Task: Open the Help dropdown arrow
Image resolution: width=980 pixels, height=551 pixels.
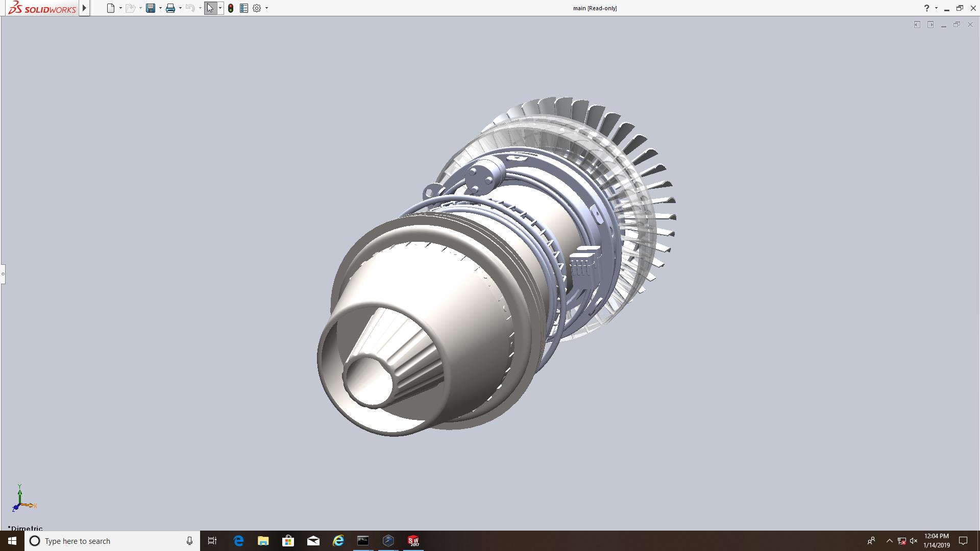Action: click(936, 8)
